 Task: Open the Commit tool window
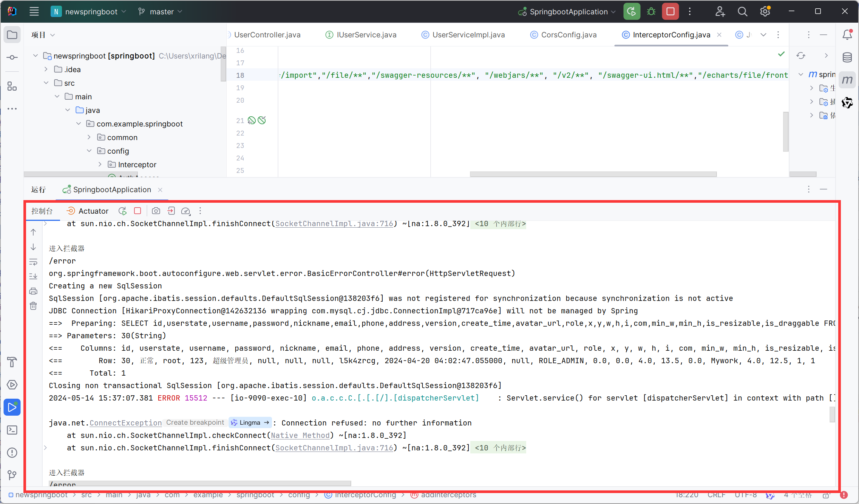coord(12,57)
